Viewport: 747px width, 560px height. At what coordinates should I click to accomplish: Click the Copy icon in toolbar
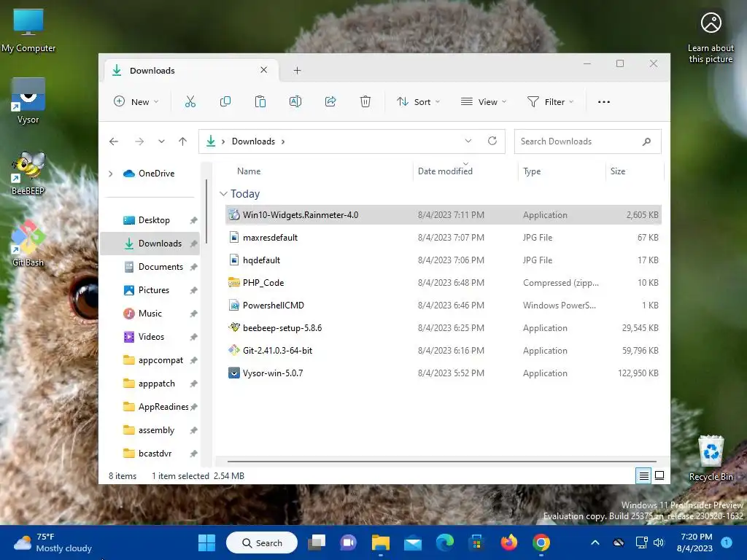tap(225, 101)
